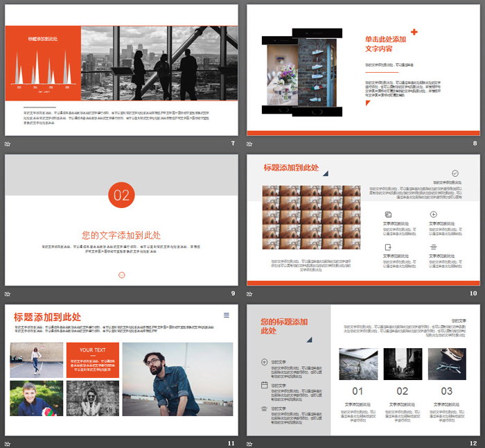Select the bearded man photo on slide 11
Screen dimensions: 485x448
[177, 379]
